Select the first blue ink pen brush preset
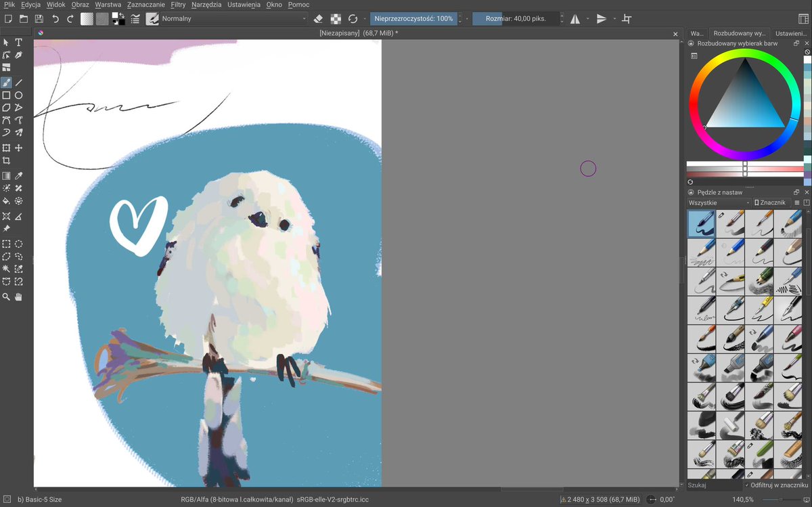The image size is (812, 507). 702,223
